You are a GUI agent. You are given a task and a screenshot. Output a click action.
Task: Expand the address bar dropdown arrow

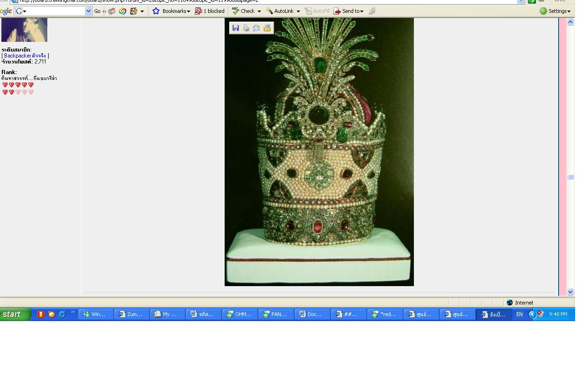pyautogui.click(x=520, y=1)
